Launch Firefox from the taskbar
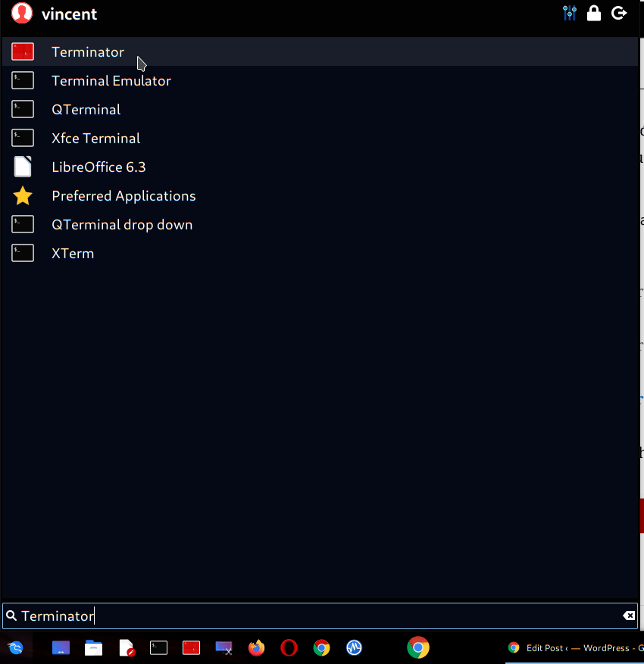The height and width of the screenshot is (664, 644). pyautogui.click(x=256, y=647)
